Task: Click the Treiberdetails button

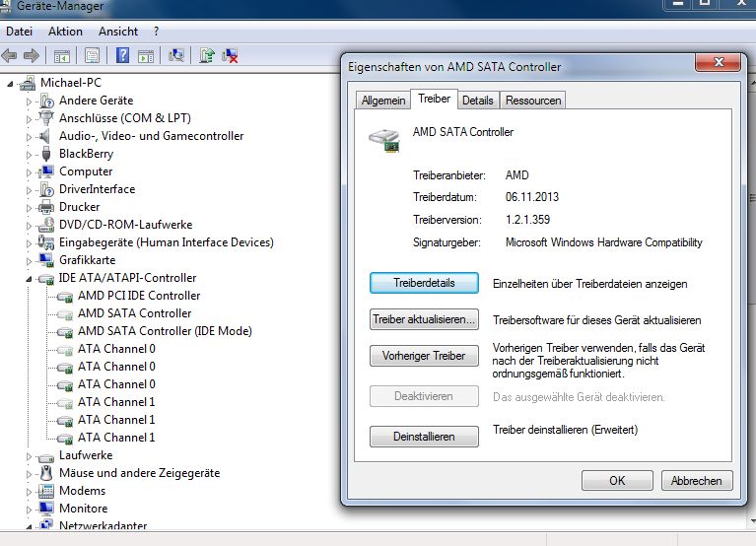Action: tap(424, 283)
